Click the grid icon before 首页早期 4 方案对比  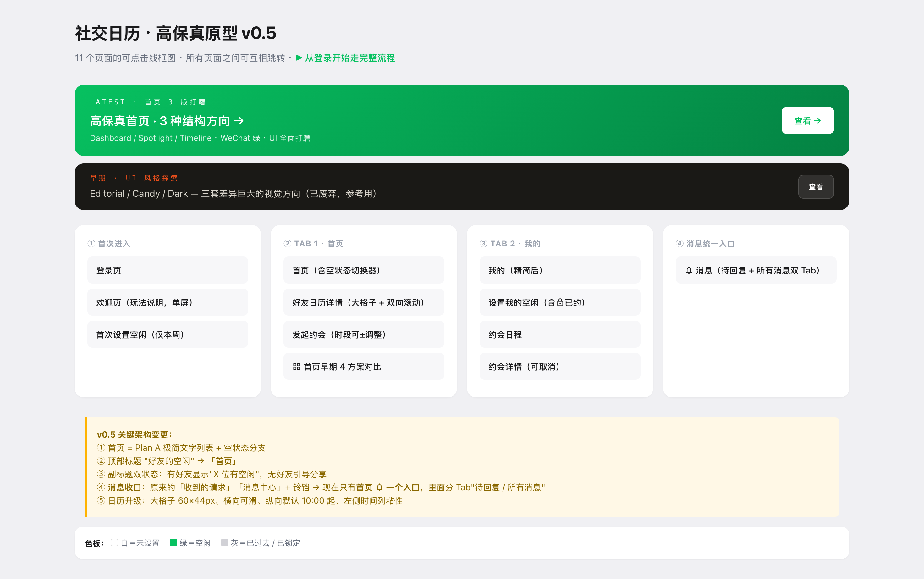point(296,367)
